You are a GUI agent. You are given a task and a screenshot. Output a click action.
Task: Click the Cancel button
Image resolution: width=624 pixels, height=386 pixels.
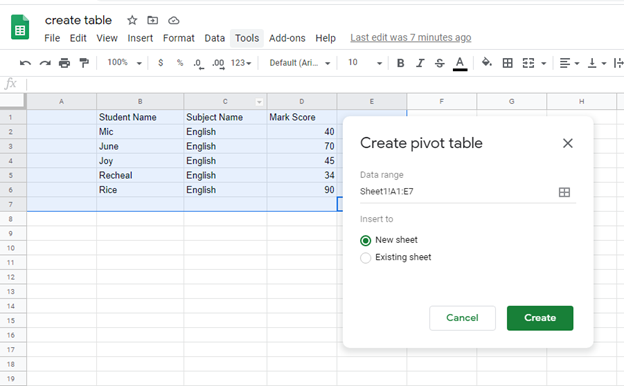pyautogui.click(x=462, y=318)
